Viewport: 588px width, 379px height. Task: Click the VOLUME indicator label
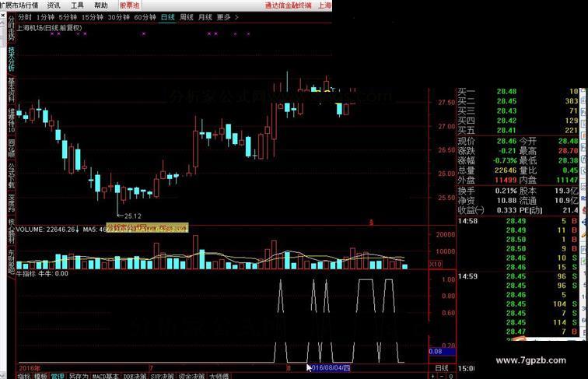[47, 230]
